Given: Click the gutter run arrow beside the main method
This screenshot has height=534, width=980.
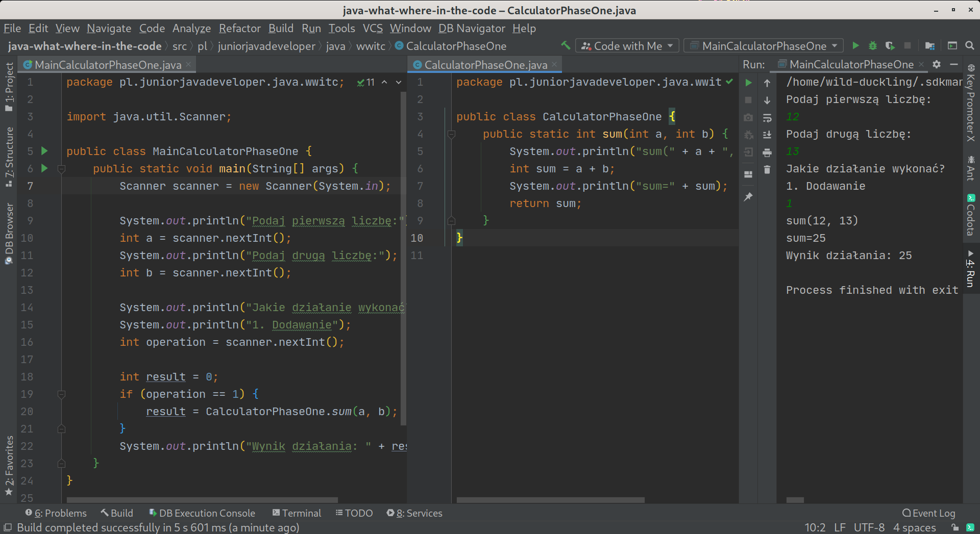Looking at the screenshot, I should 44,168.
